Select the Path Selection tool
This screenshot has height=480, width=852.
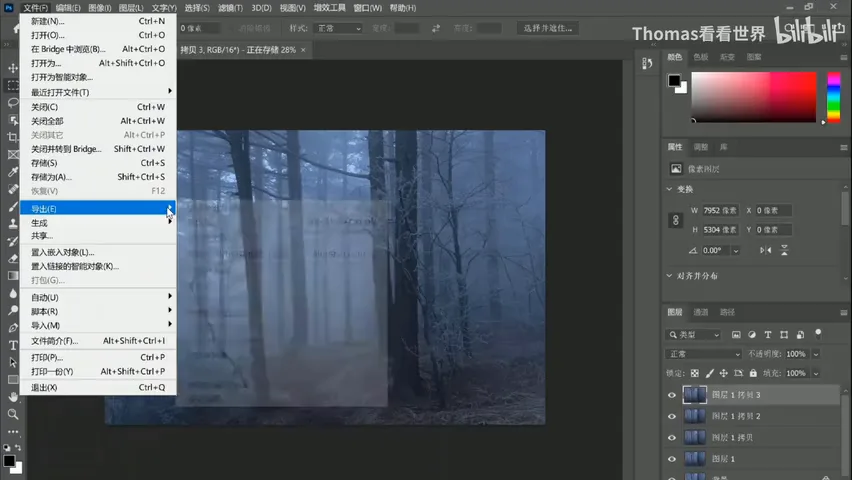pyautogui.click(x=12, y=363)
